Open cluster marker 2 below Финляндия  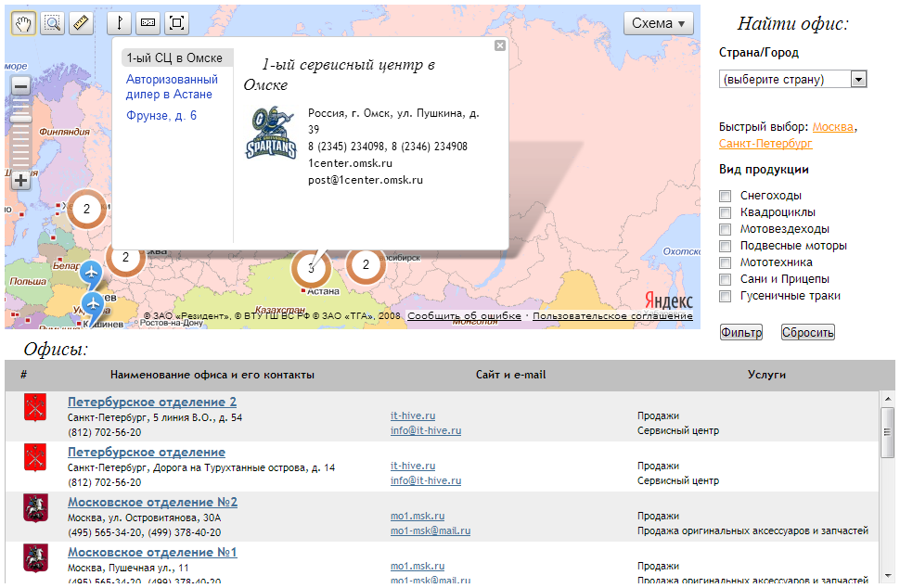[86, 209]
